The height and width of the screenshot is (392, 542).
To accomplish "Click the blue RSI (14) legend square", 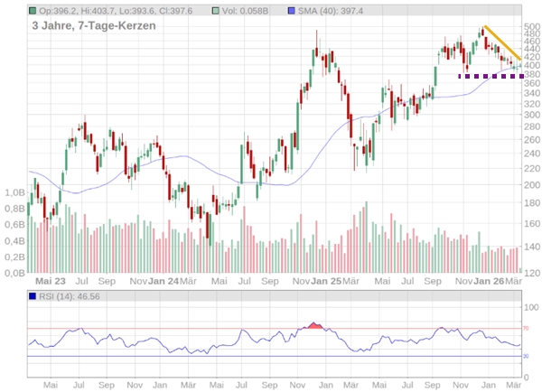I will [x=33, y=295].
